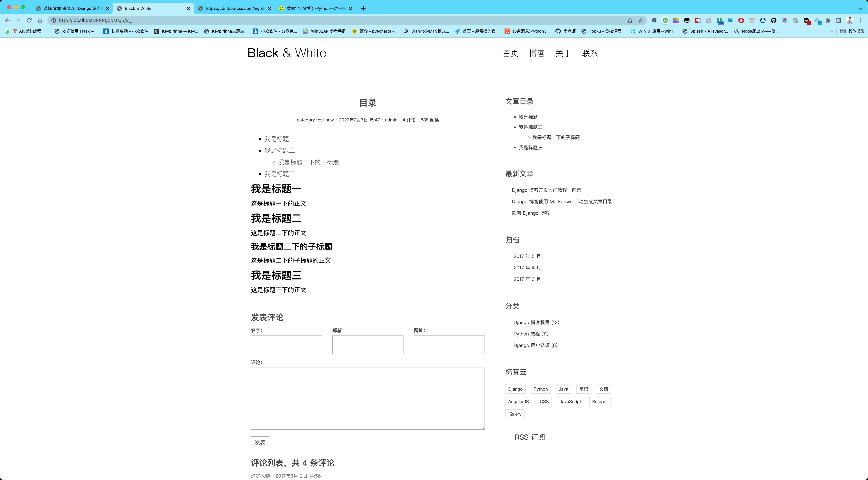This screenshot has width=868, height=480.
Task: Open the 2017 年 3 月 archive
Action: tap(527, 279)
